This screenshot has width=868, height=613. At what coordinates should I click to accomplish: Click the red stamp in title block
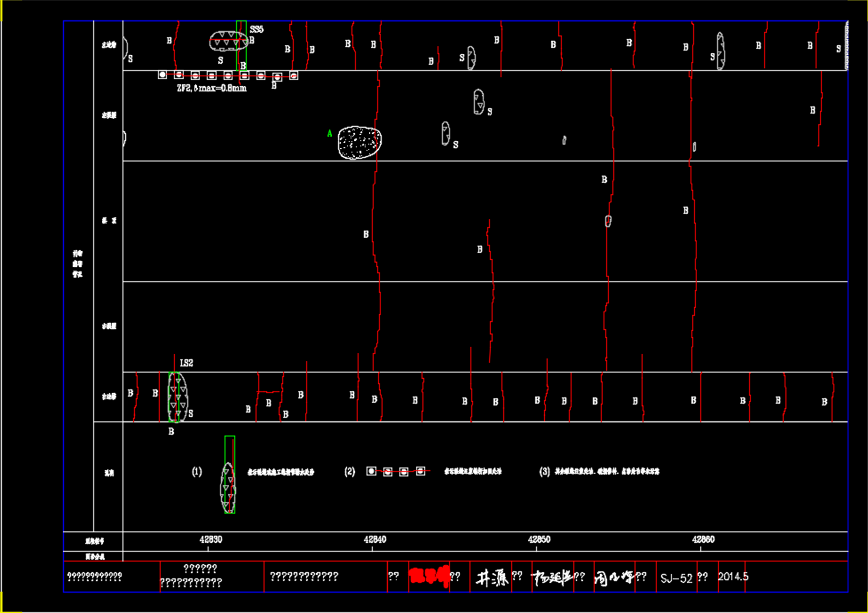(x=429, y=576)
